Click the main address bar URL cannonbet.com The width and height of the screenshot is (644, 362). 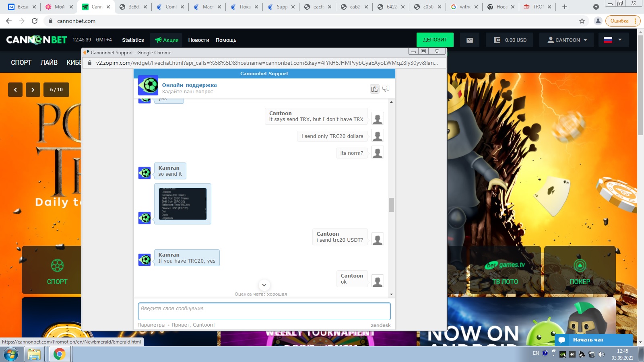coord(76,21)
